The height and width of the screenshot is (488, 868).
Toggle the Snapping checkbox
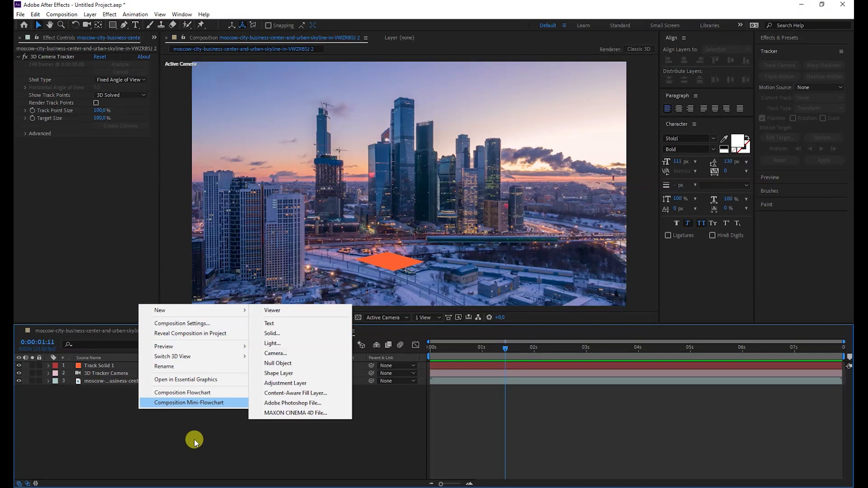[268, 25]
